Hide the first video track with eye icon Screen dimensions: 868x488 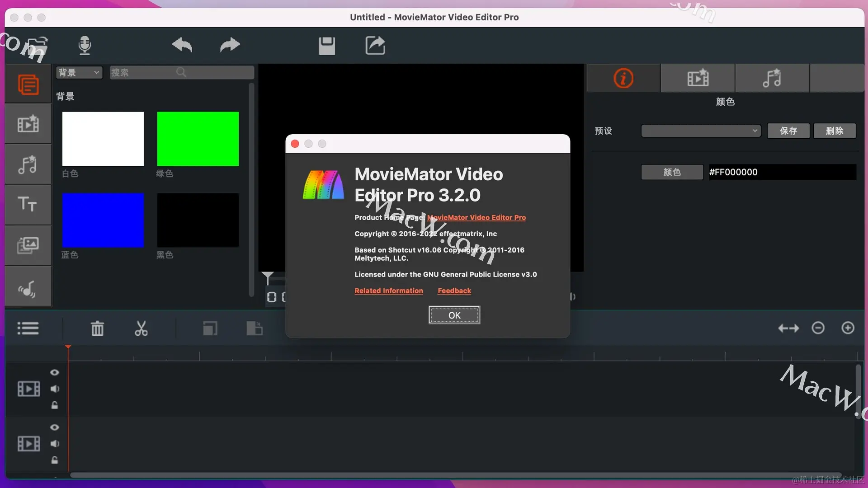pyautogui.click(x=55, y=372)
